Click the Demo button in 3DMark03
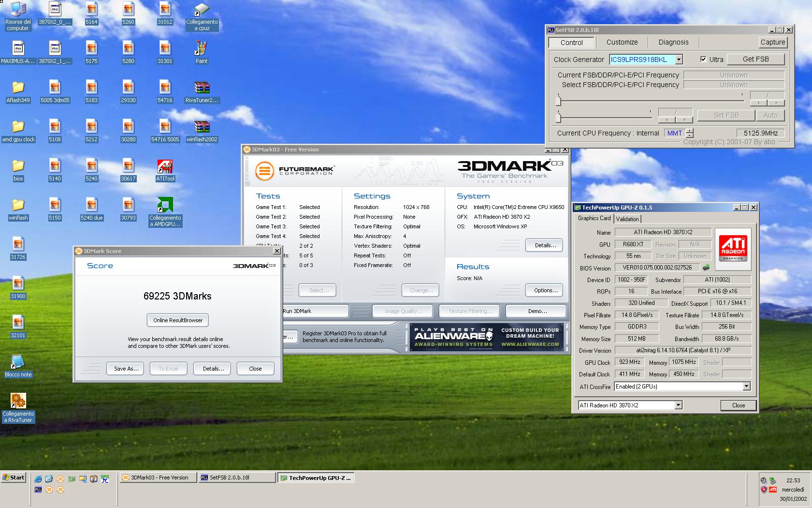This screenshot has width=812, height=508. click(537, 311)
